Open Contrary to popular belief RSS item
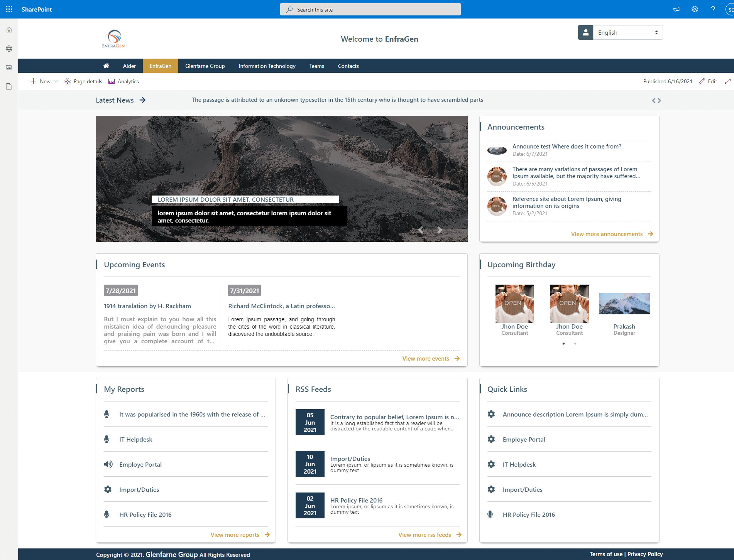This screenshot has width=734, height=560. tap(394, 417)
